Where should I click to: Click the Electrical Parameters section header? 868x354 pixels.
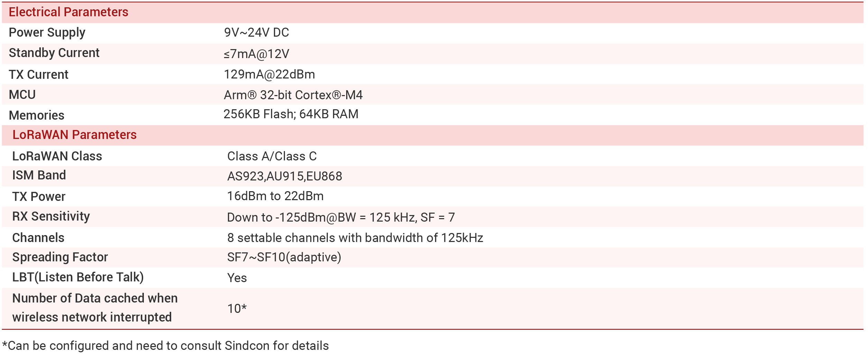(68, 12)
